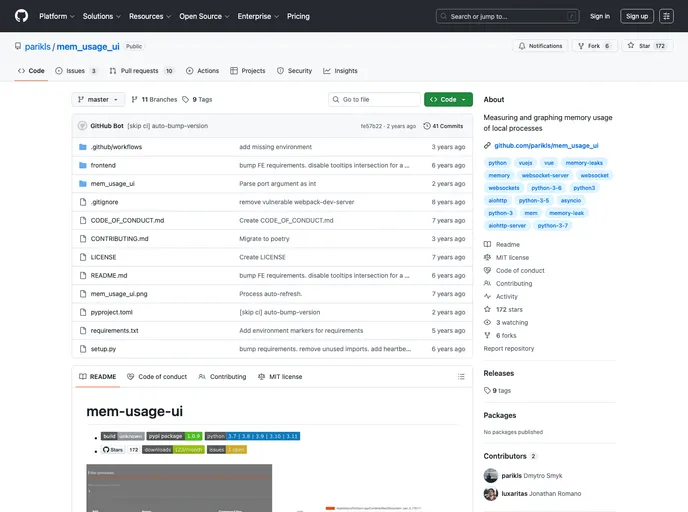The width and height of the screenshot is (688, 512).
Task: Open the README outline icon
Action: click(x=461, y=377)
